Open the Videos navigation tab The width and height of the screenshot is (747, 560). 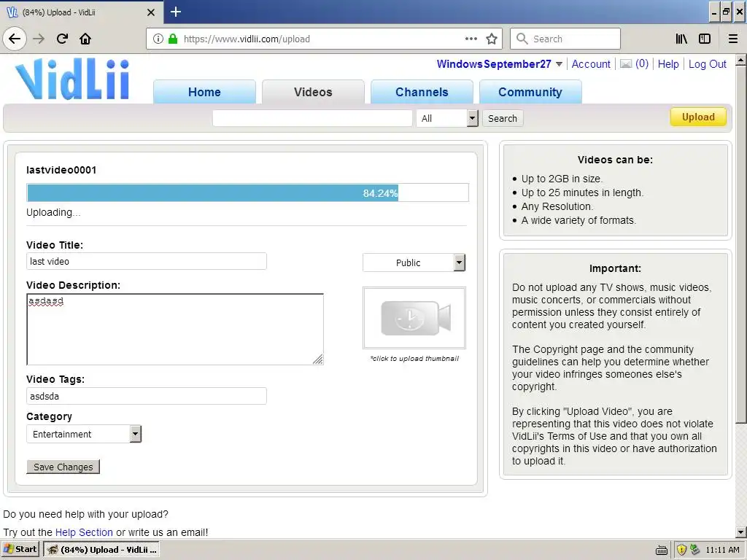click(313, 92)
